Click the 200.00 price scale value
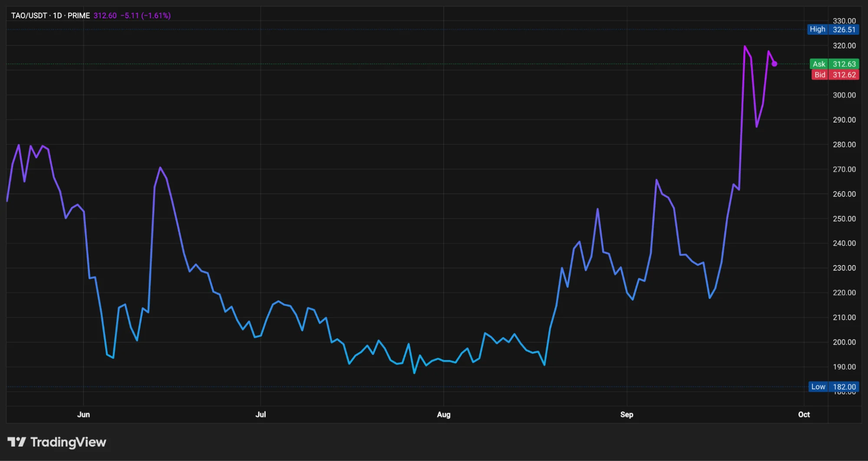Viewport: 868px width, 461px height. tap(844, 342)
